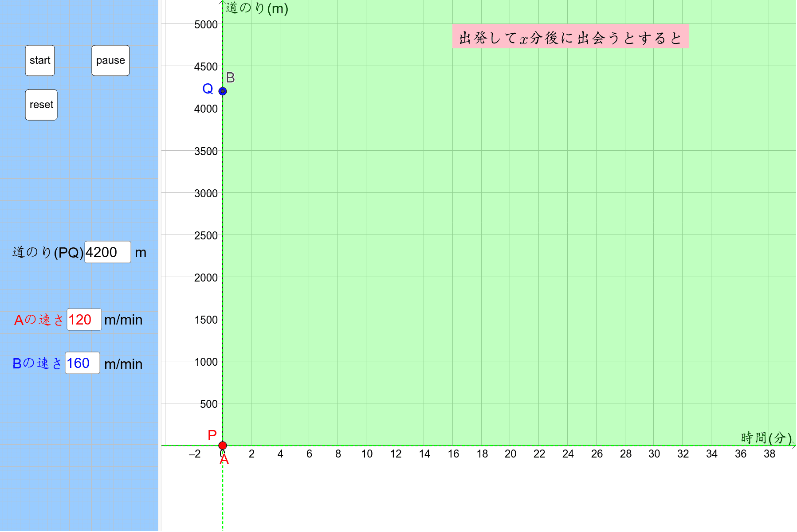
Task: Click the 30 tick label on the x-axis
Action: (654, 454)
